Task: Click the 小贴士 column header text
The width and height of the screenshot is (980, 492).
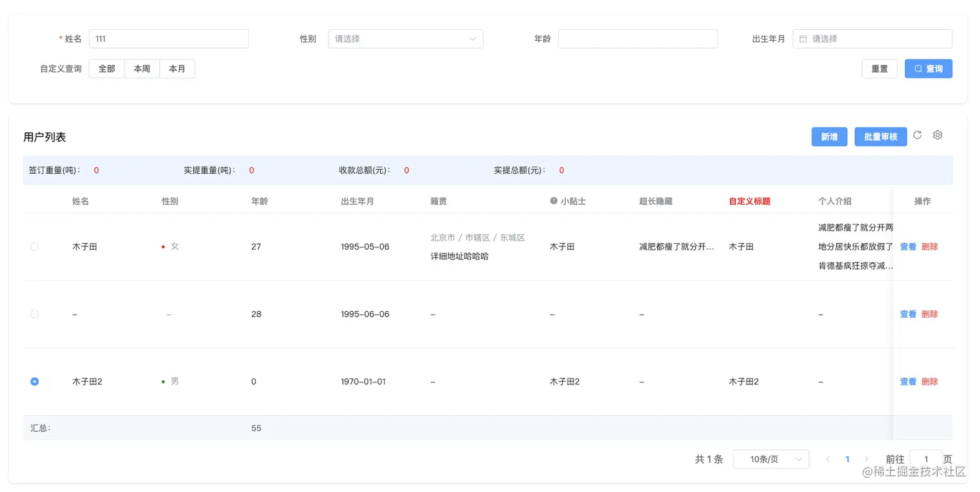Action: pos(574,201)
